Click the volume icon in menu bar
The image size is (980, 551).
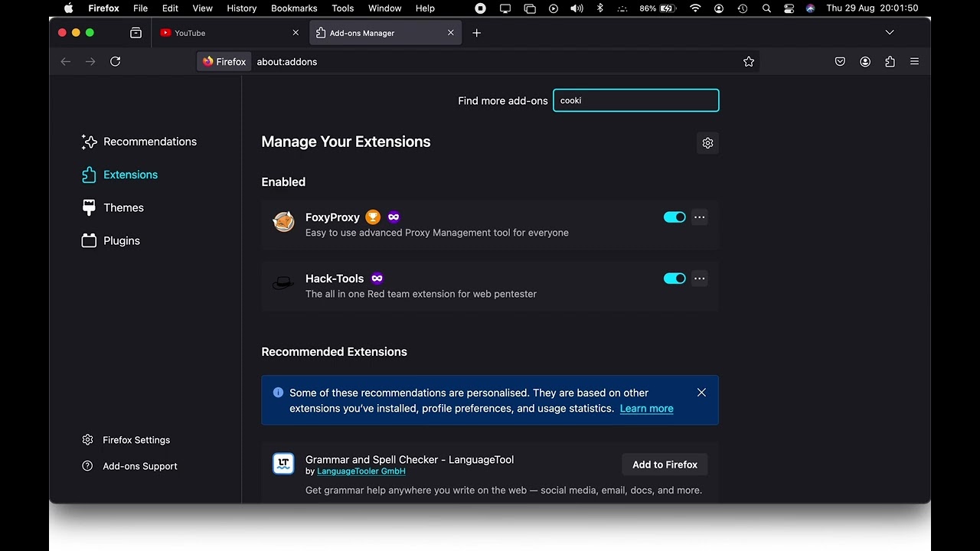[576, 8]
